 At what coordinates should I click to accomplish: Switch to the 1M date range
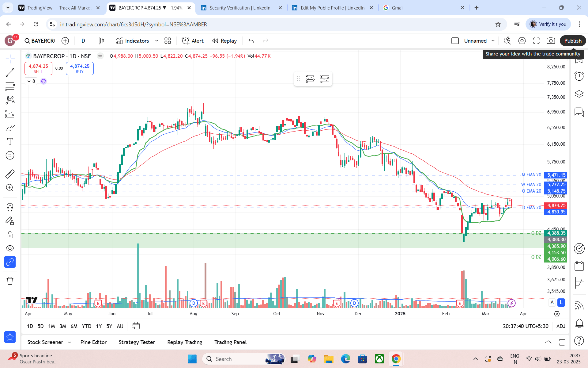click(52, 326)
